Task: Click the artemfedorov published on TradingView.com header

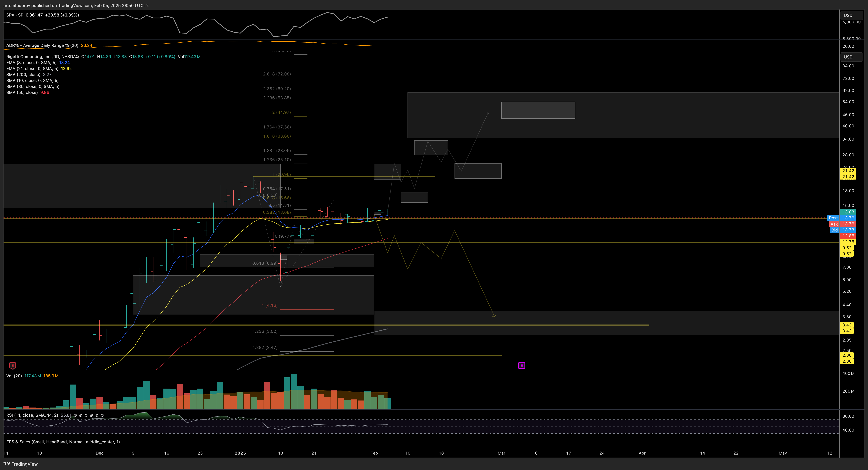Action: [76, 5]
